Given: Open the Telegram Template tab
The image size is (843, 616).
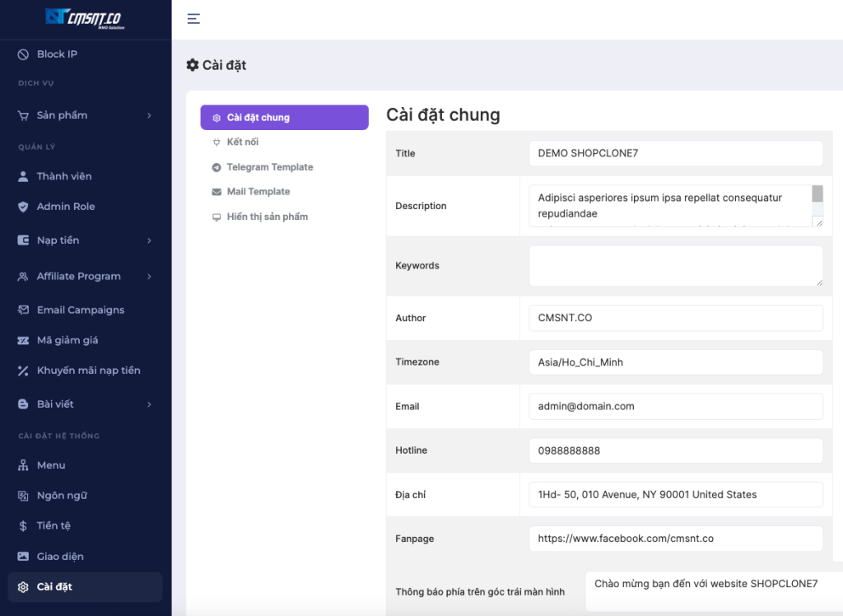Looking at the screenshot, I should coord(269,167).
